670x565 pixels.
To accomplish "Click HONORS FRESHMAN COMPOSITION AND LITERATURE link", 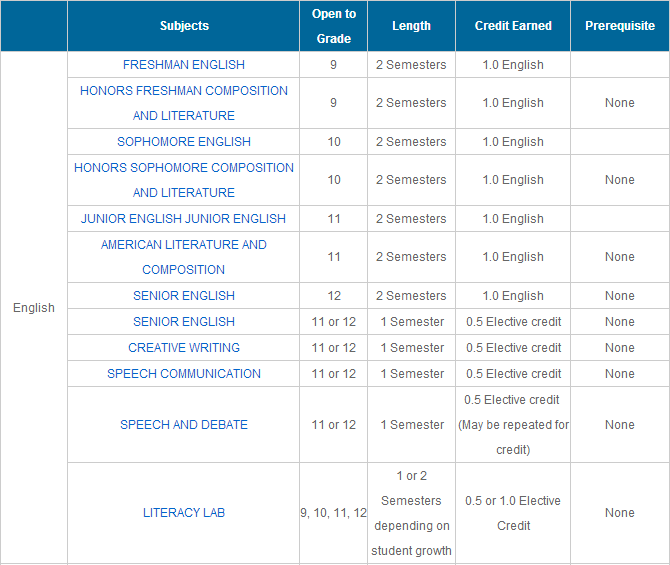I will (x=183, y=103).
